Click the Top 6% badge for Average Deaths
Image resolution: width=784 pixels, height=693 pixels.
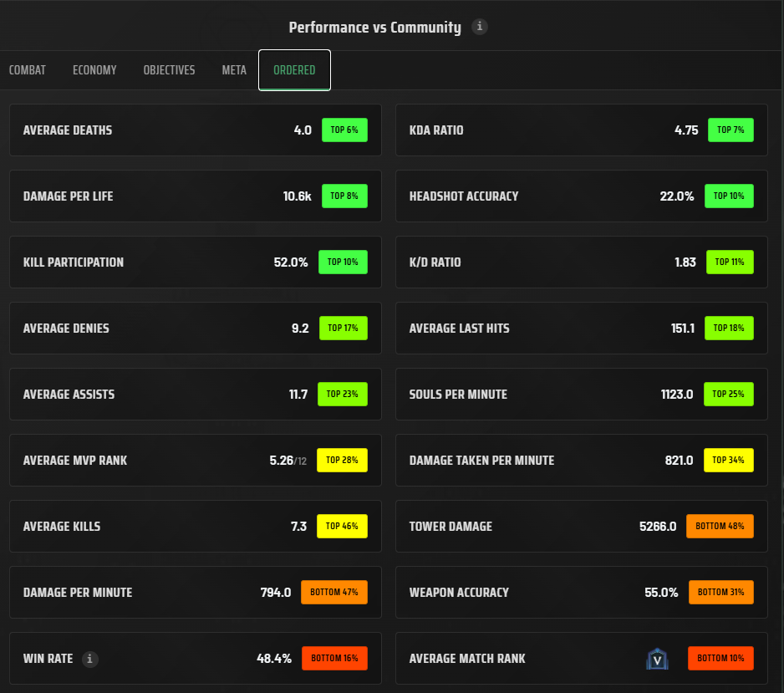point(344,130)
